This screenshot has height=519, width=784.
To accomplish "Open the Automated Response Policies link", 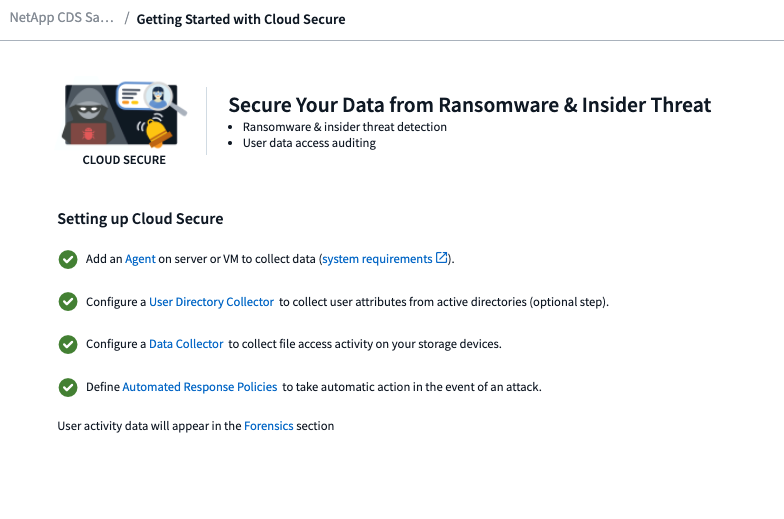I will tap(200, 387).
